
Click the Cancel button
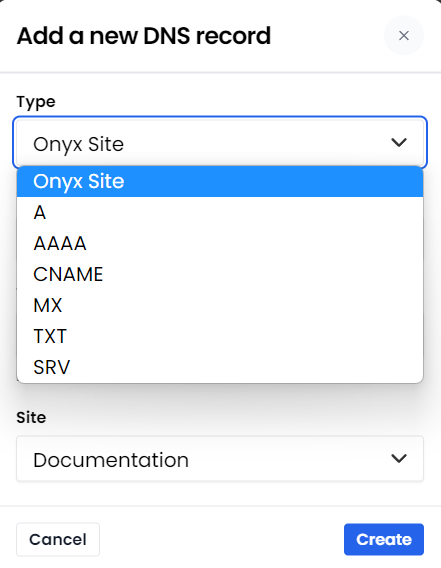[58, 539]
